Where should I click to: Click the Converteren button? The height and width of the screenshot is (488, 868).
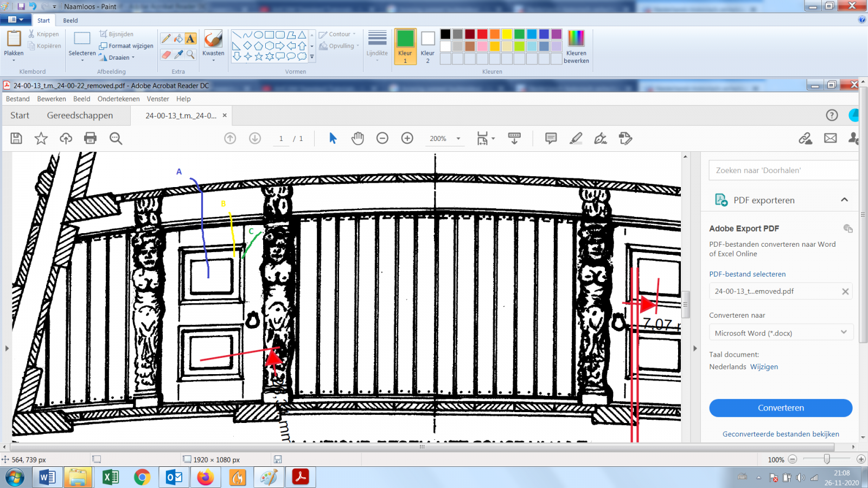[x=781, y=408]
